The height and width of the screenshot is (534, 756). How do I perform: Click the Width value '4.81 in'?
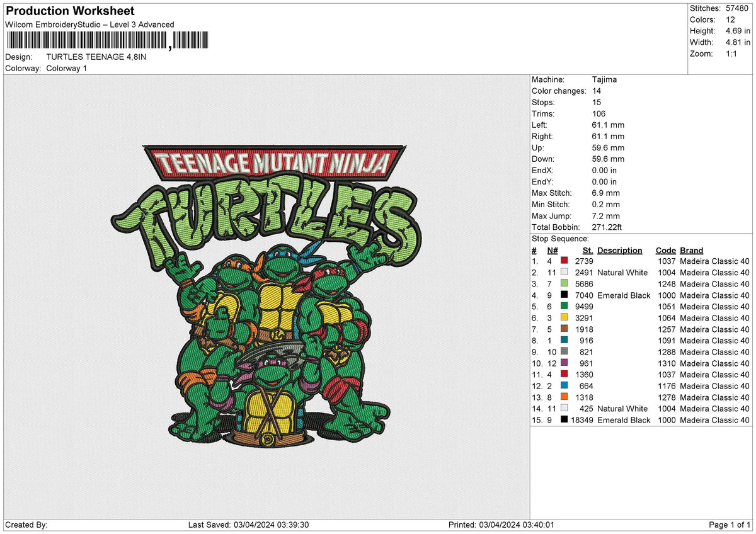[738, 42]
